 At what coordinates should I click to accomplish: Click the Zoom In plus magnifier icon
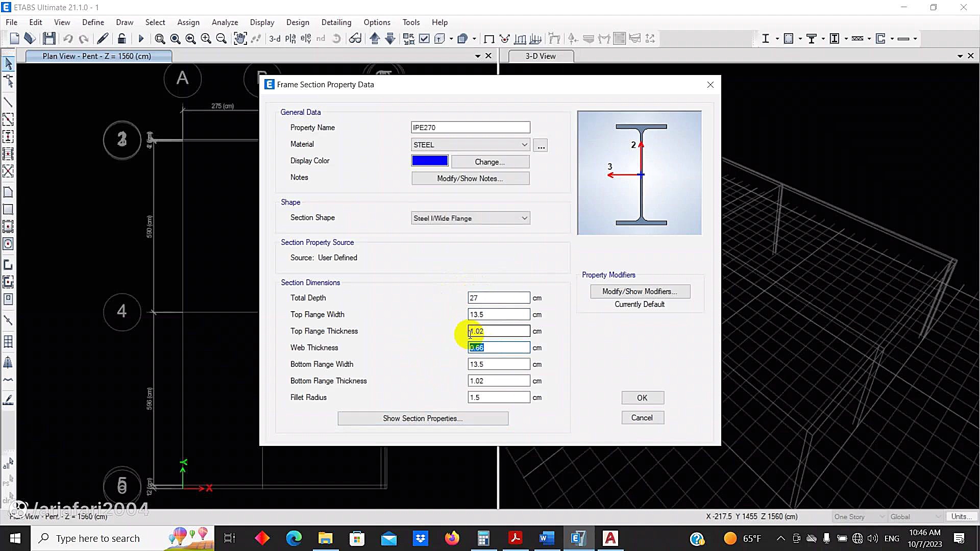point(206,39)
